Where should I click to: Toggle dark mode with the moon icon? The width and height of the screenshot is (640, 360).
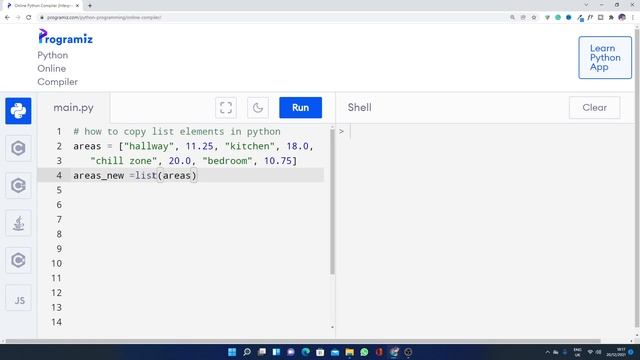pos(258,108)
